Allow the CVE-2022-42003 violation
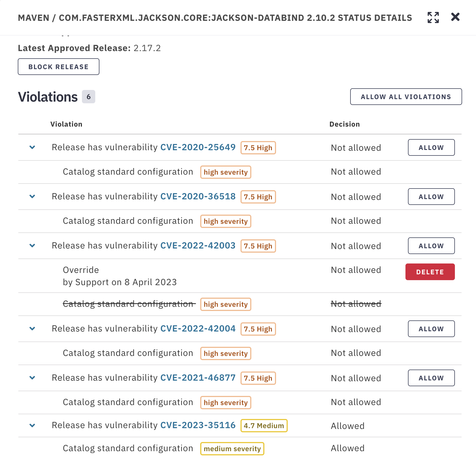The image size is (476, 472). [431, 246]
